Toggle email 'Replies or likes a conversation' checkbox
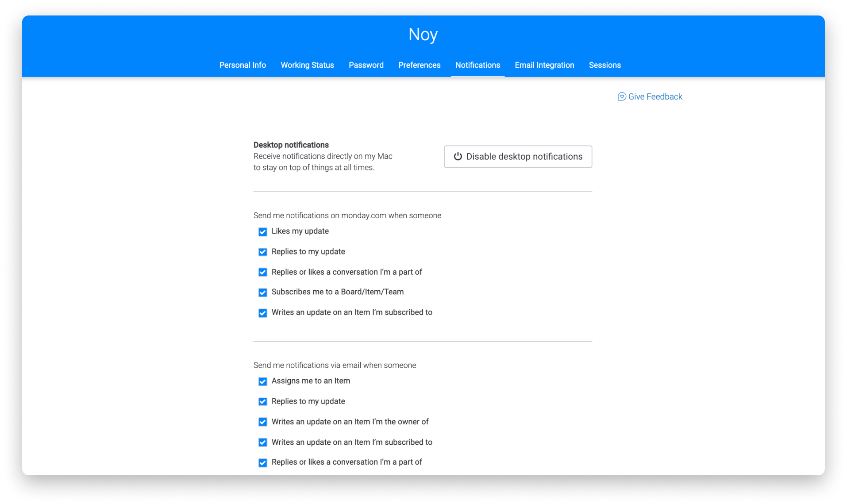 click(262, 463)
